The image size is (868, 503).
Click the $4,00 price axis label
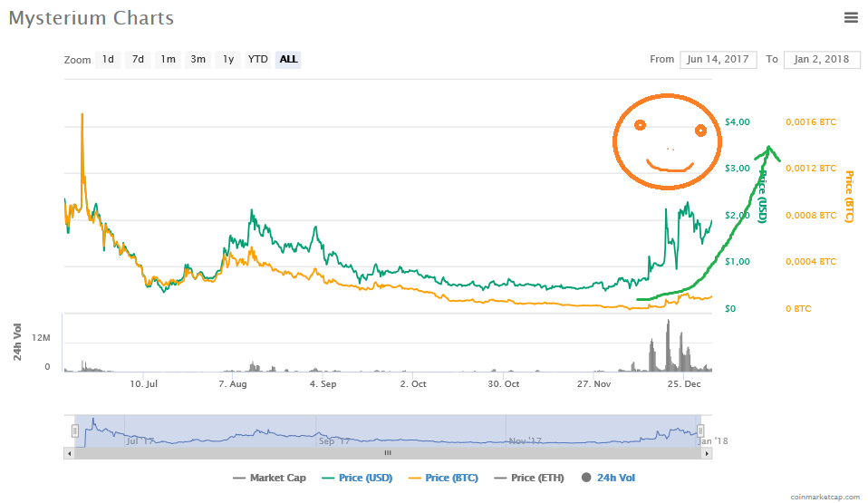coord(738,121)
